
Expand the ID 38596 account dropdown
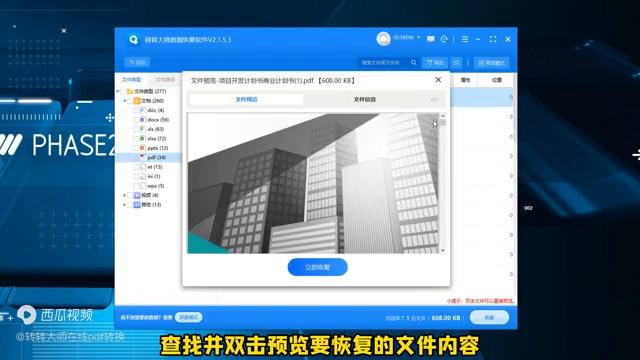[x=418, y=38]
